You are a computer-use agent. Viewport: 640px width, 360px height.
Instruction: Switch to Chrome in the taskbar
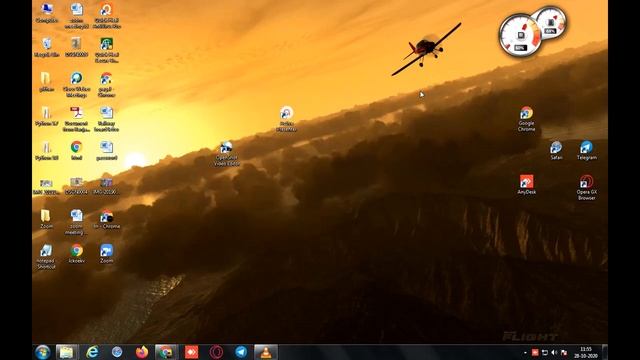(x=166, y=352)
